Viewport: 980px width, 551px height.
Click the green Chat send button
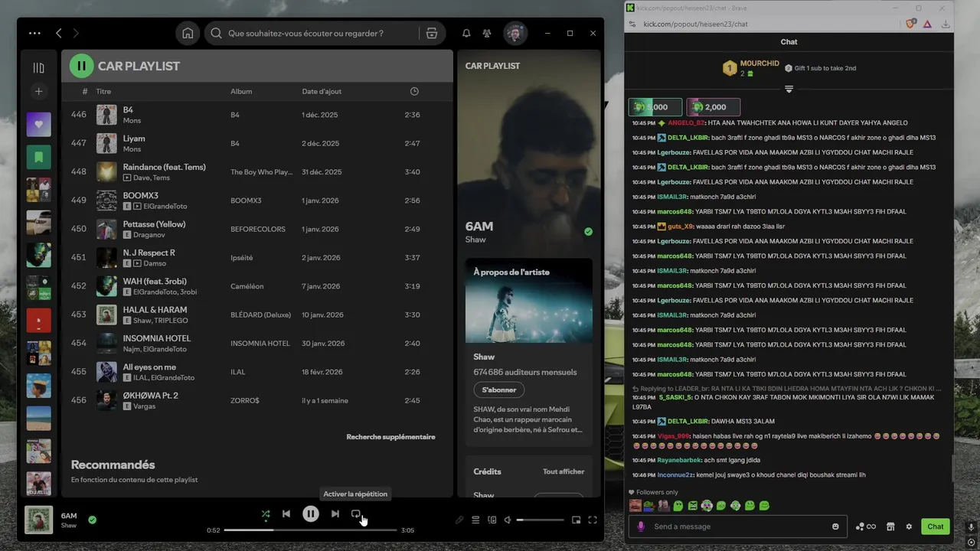click(x=936, y=527)
